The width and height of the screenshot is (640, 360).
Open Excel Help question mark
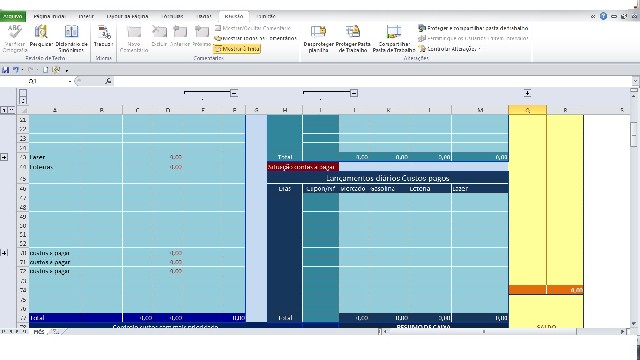pyautogui.click(x=603, y=16)
